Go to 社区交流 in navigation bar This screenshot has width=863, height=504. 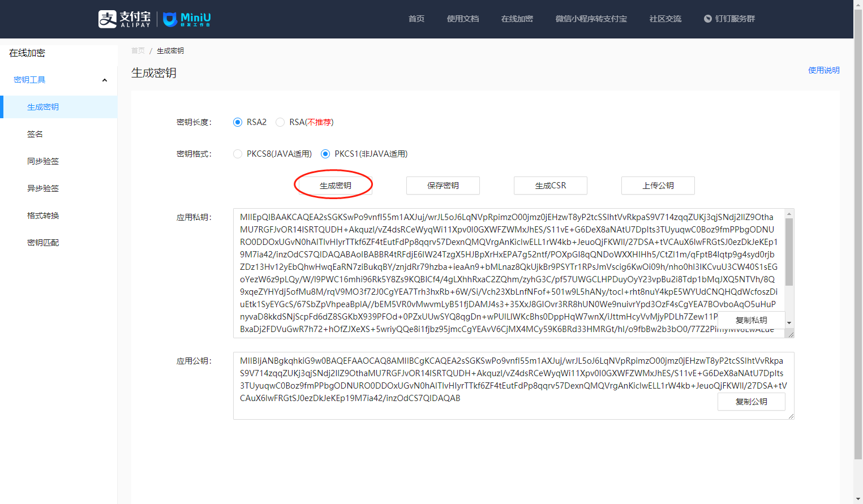(665, 19)
